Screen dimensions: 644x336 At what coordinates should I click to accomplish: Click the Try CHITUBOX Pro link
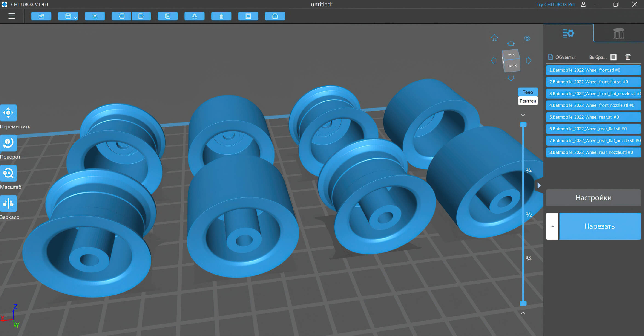(555, 4)
